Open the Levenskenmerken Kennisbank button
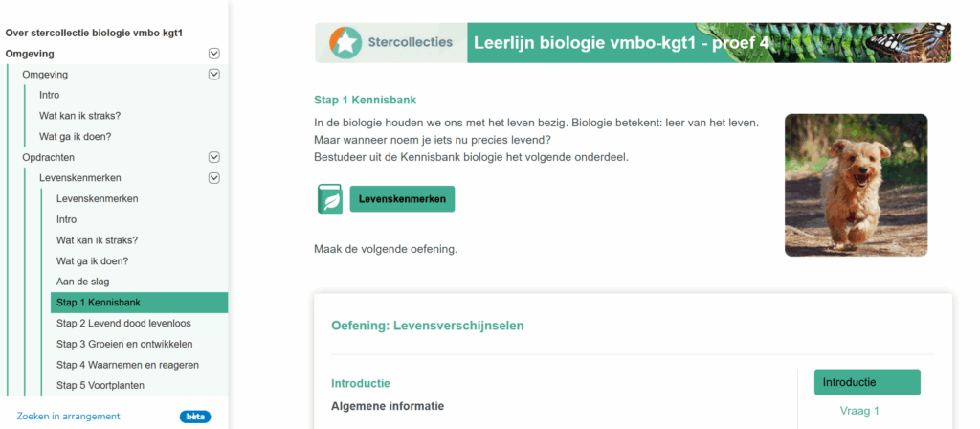This screenshot has height=429, width=980. (402, 199)
